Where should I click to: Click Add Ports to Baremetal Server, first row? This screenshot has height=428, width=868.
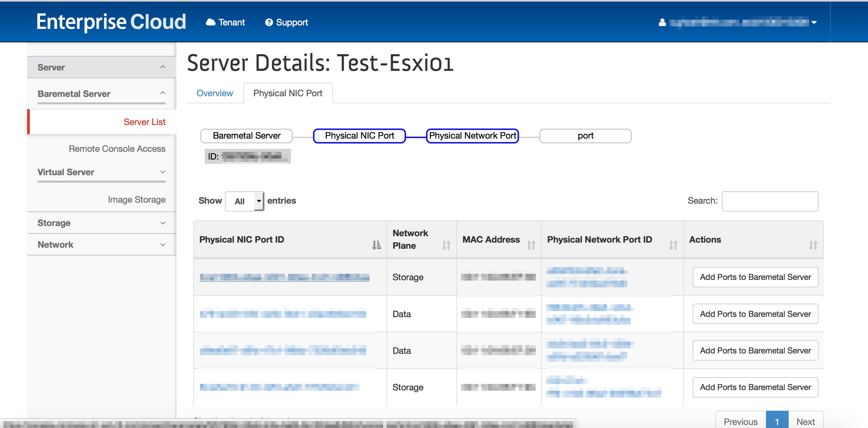click(x=755, y=277)
